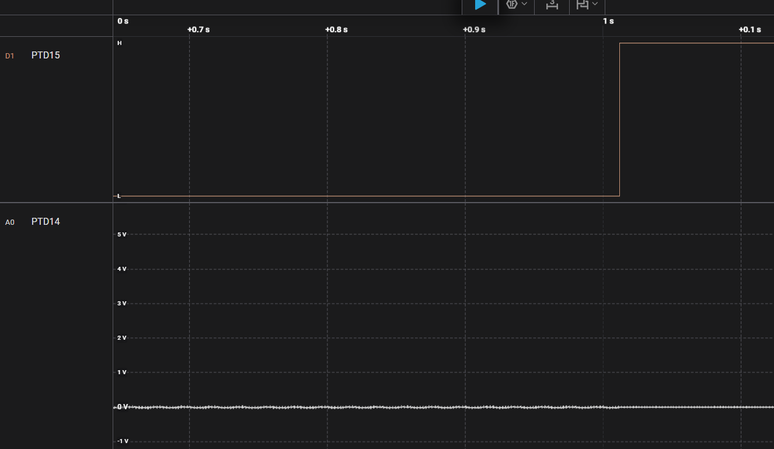Click the +0.7 s tick on the ruler
Screen dimensions: 774x449
(x=198, y=30)
